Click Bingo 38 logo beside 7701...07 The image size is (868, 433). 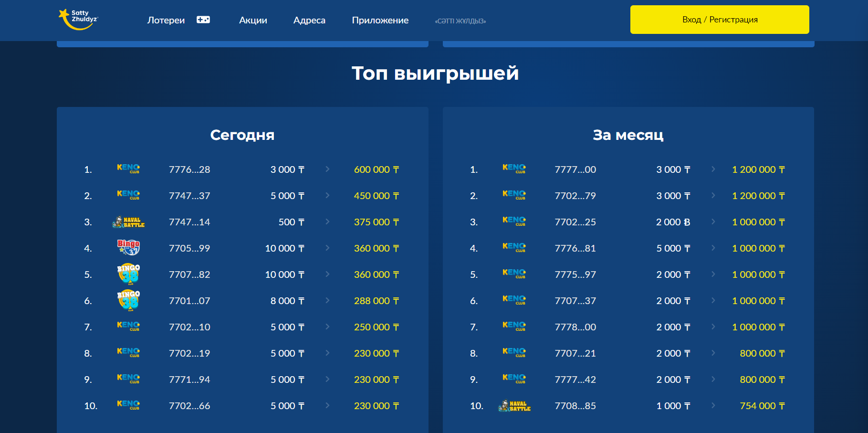point(128,300)
